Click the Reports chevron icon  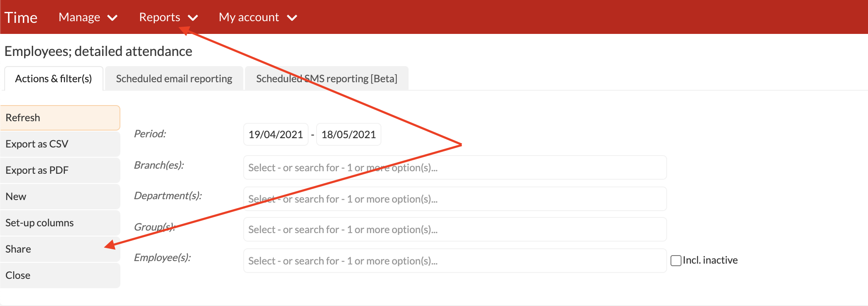coord(193,18)
